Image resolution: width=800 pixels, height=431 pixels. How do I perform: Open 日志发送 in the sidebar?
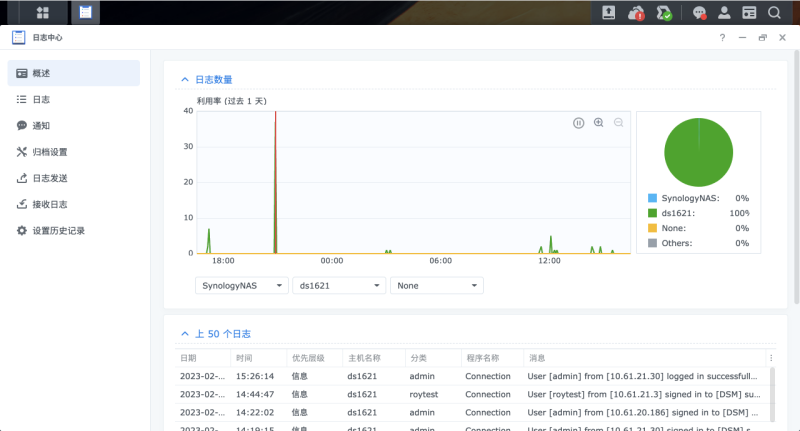73,178
